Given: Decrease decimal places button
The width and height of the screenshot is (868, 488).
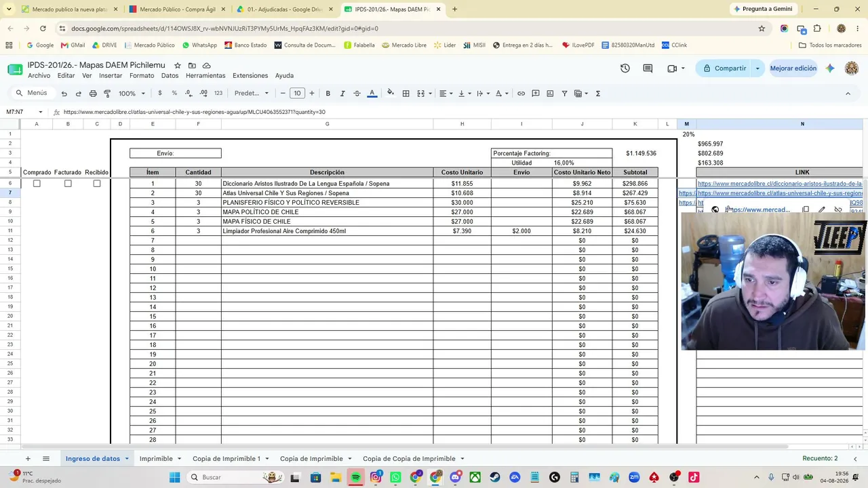Looking at the screenshot, I should [x=189, y=94].
